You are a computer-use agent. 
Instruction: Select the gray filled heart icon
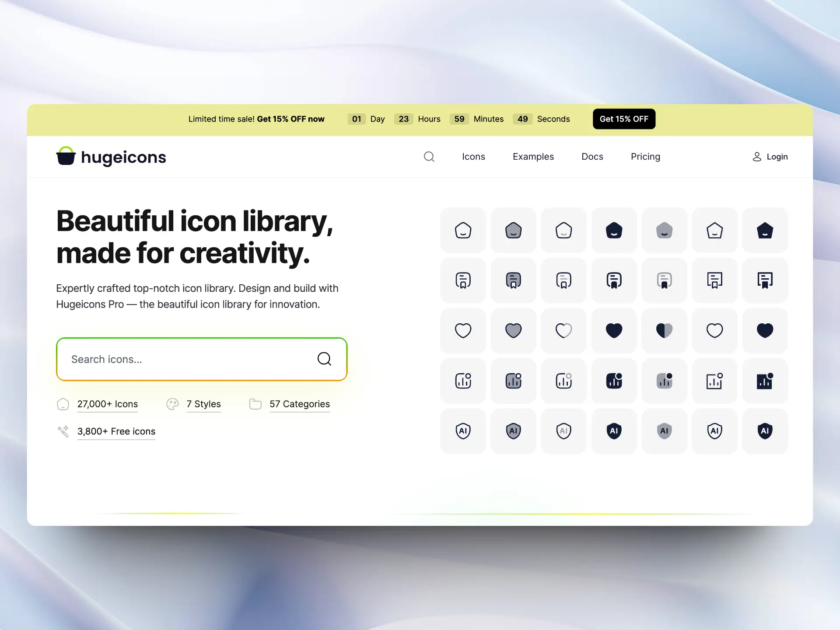coord(513,330)
